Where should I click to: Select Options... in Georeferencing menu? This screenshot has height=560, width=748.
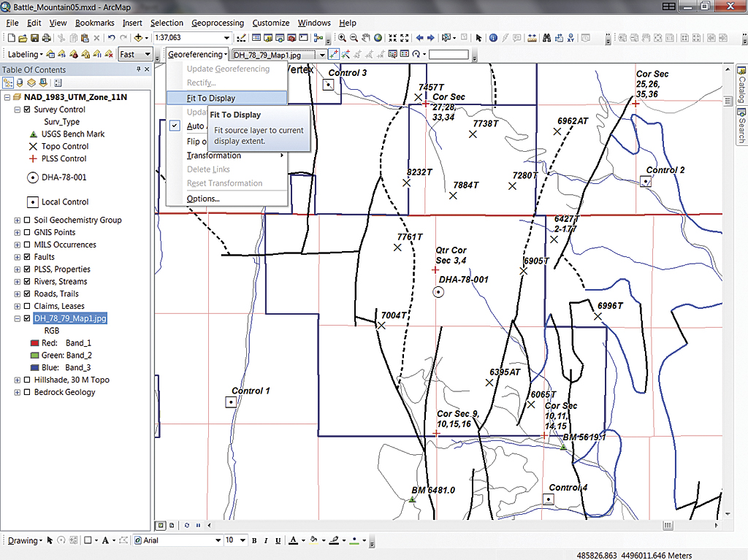[227, 199]
